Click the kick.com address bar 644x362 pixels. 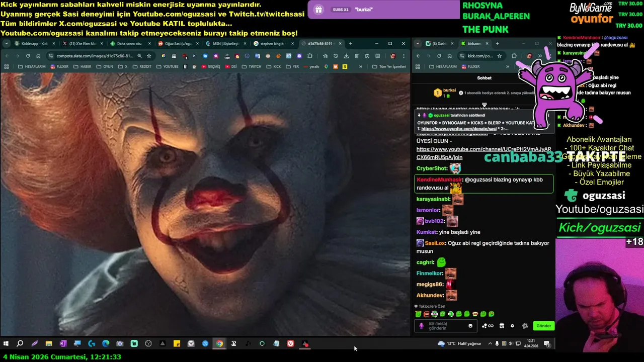[x=480, y=56]
